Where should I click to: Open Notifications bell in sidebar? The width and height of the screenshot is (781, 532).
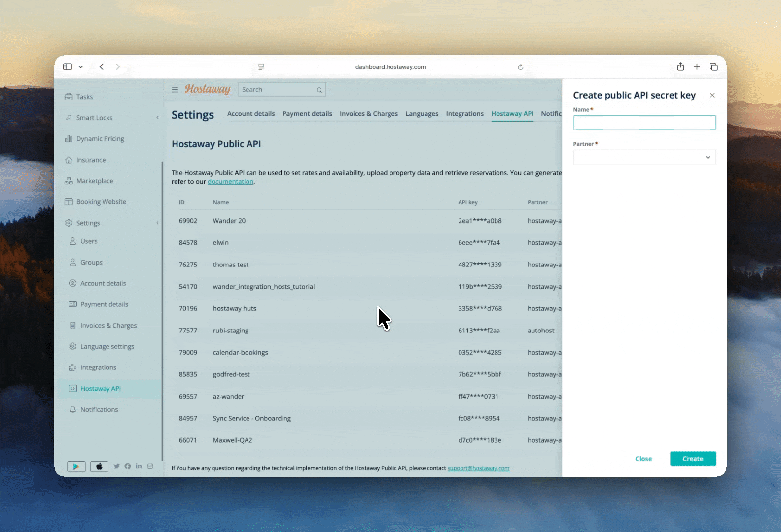point(72,410)
